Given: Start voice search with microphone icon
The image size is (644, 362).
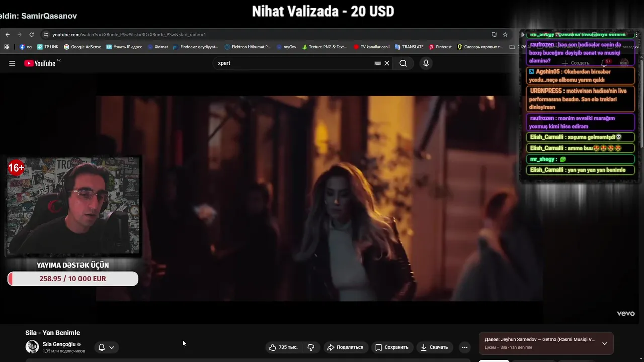Looking at the screenshot, I should [x=426, y=63].
